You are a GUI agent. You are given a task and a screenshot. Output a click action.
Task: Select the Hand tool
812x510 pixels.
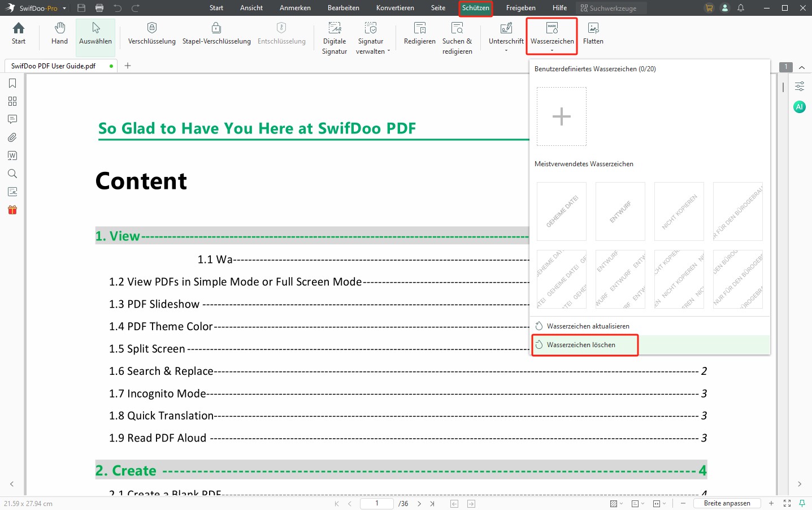pyautogui.click(x=59, y=34)
